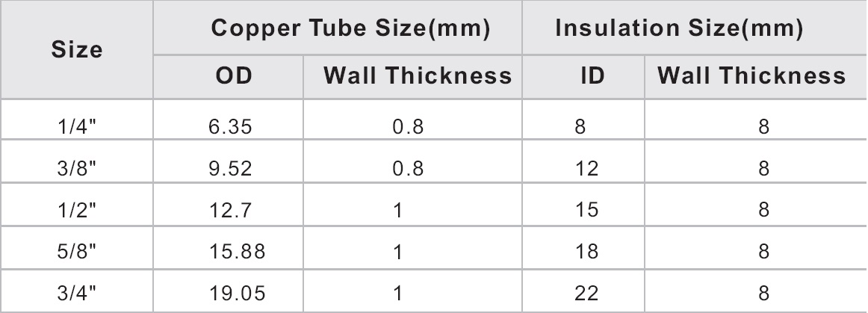The width and height of the screenshot is (868, 313).
Task: Select the Insulation Size(mm) header
Action: tap(679, 28)
